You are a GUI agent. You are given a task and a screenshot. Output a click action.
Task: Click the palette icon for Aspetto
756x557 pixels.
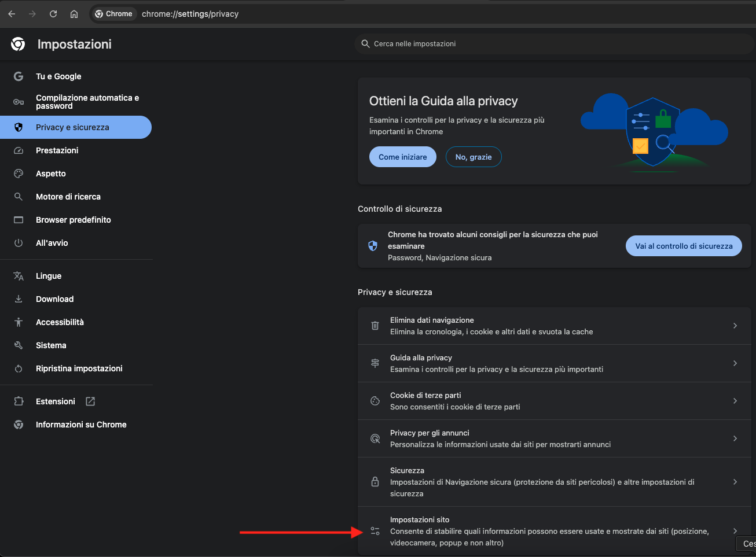pos(19,174)
